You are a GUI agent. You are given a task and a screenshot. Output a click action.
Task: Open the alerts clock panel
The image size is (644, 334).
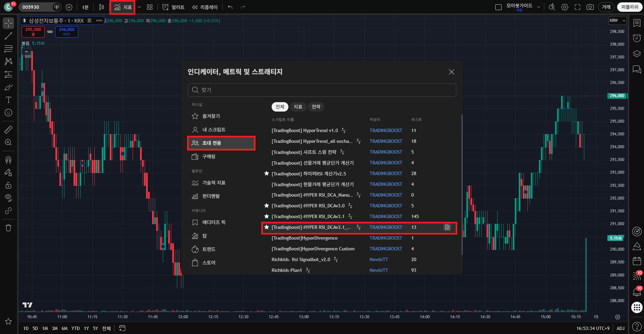pyautogui.click(x=637, y=38)
